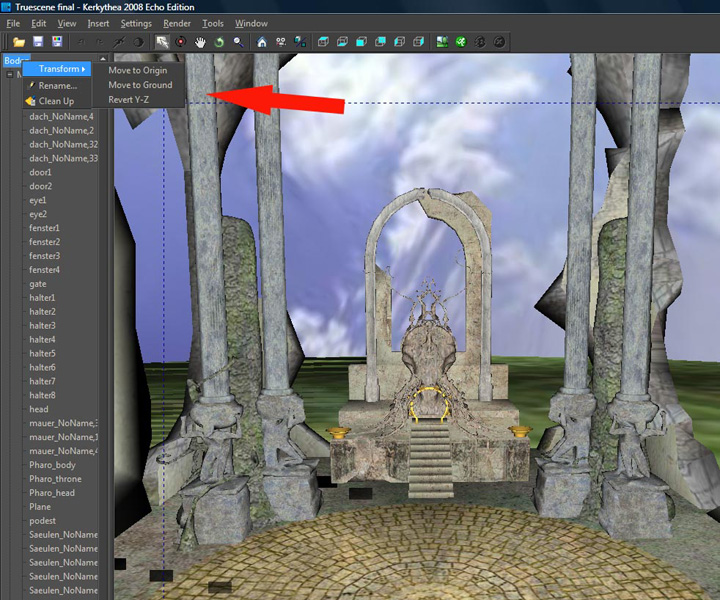720x600 pixels.
Task: Activate the green Roll arrow tool
Action: 219,42
